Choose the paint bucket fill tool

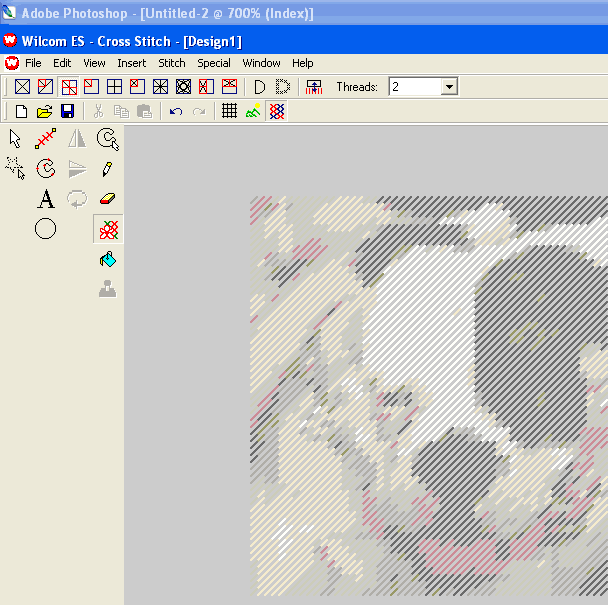click(108, 260)
